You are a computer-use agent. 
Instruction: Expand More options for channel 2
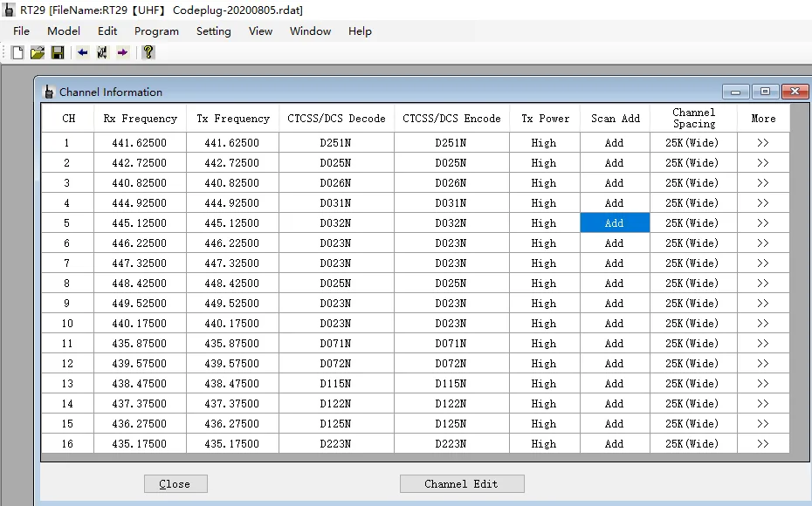[763, 163]
